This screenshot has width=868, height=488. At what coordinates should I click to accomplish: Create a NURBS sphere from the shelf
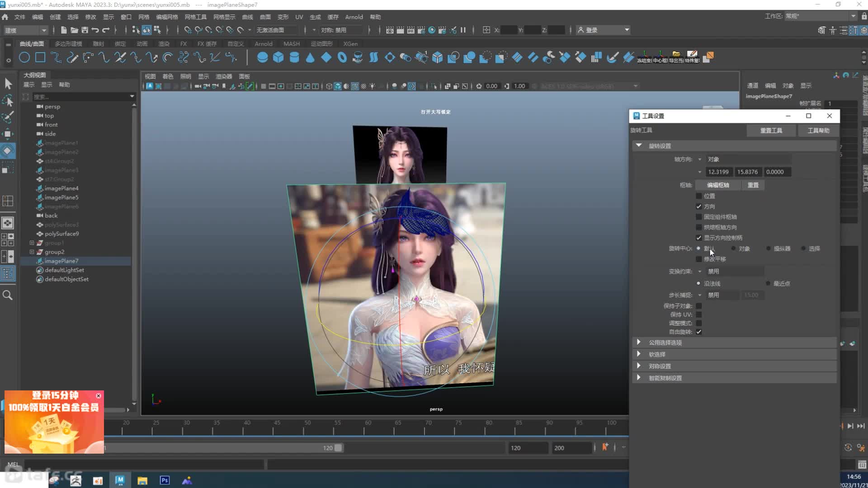click(262, 57)
